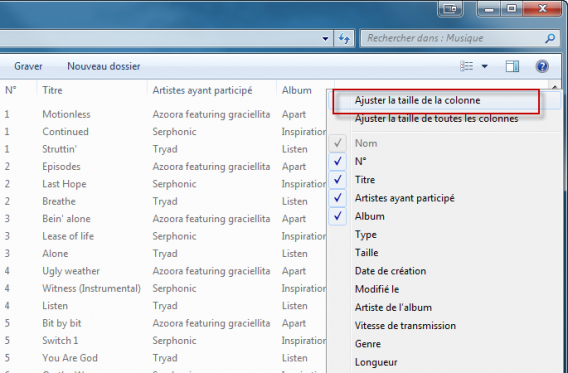Click the scroll up arrow of the file list

[555, 87]
